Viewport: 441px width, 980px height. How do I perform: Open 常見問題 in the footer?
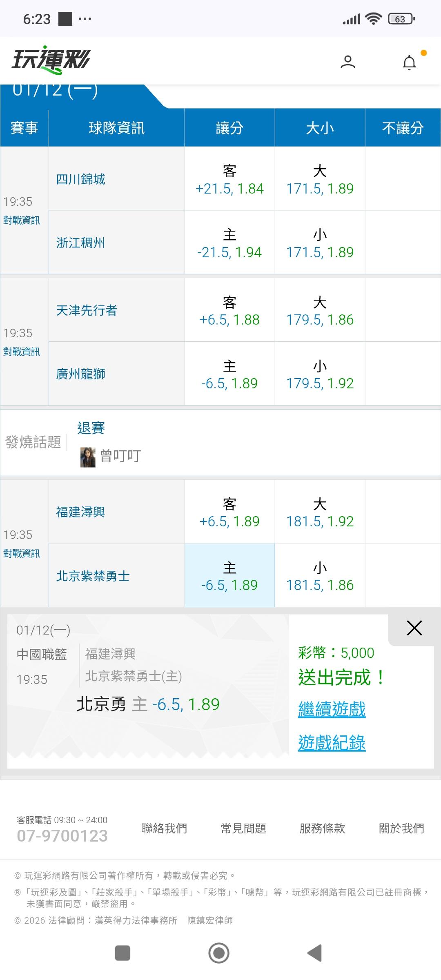click(x=243, y=829)
